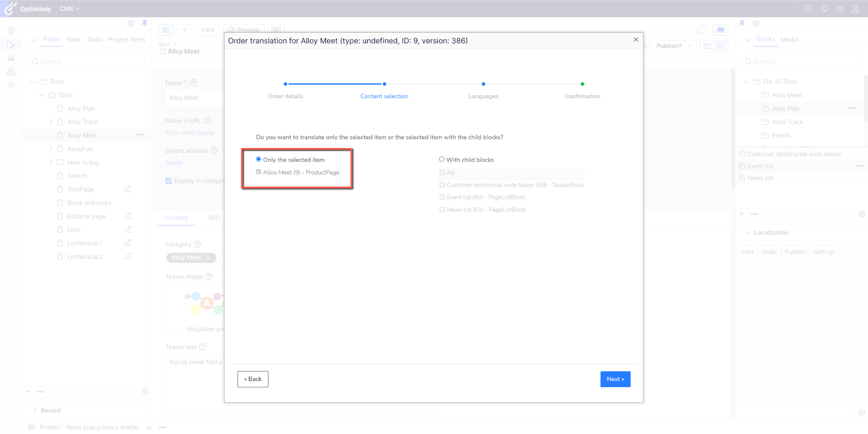
Task: Open visitor groups people icon in left rail
Action: pyautogui.click(x=11, y=72)
